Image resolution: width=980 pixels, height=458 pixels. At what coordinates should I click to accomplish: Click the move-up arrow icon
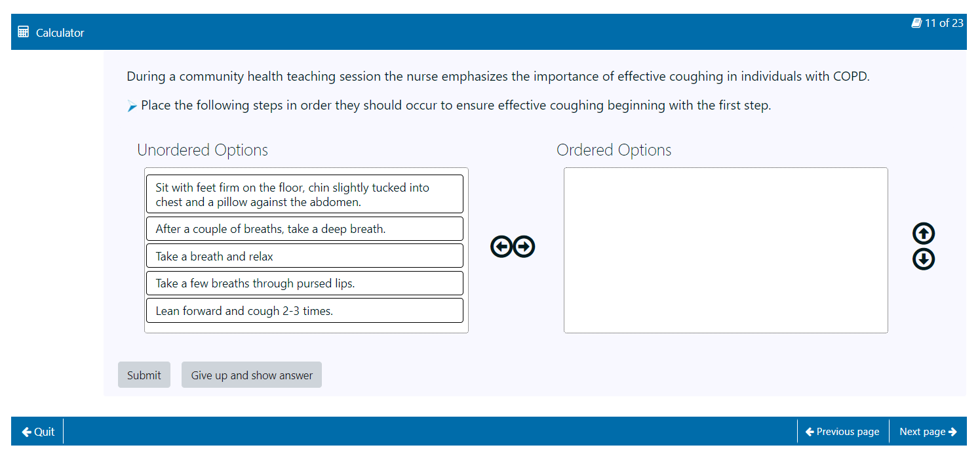(x=924, y=234)
